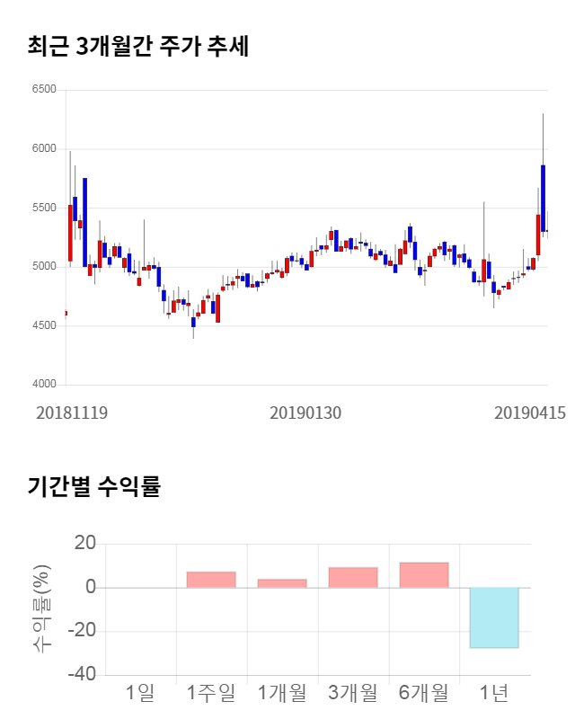Select the 20190415 end date label
Image resolution: width=575 pixels, height=728 pixels.
click(x=530, y=413)
